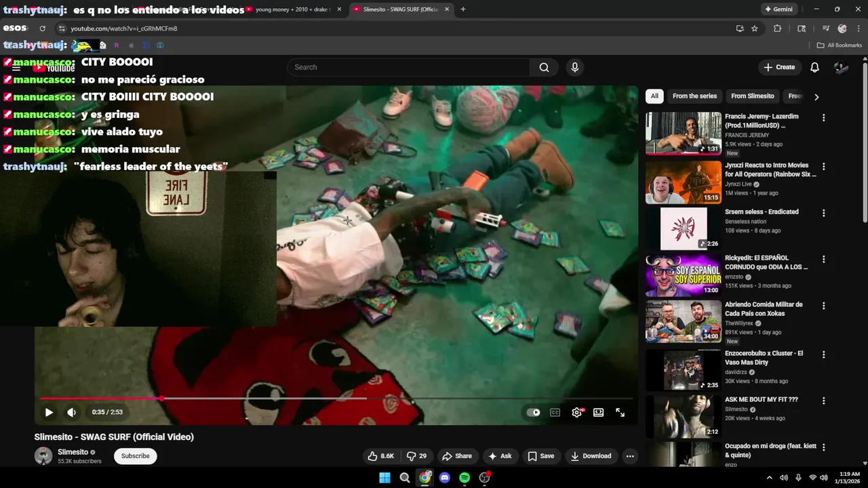Click the page vertical scrollbar

865,141
